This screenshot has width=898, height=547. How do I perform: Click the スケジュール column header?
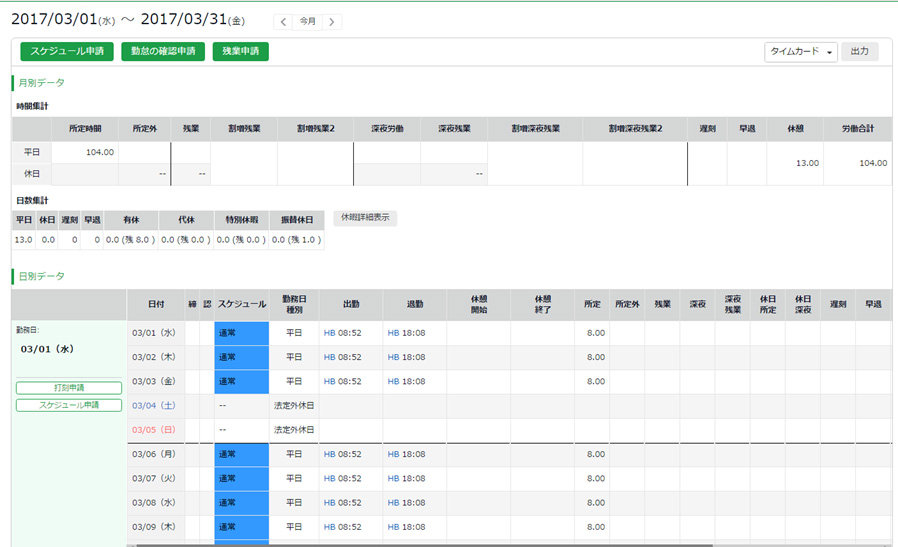(242, 305)
